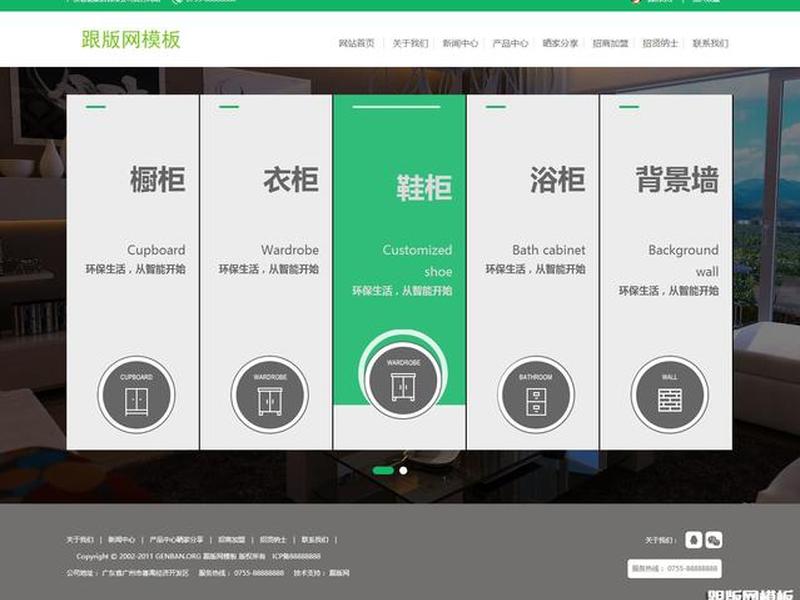
Task: Open 招商加盟 in the top navigation
Action: pyautogui.click(x=610, y=43)
